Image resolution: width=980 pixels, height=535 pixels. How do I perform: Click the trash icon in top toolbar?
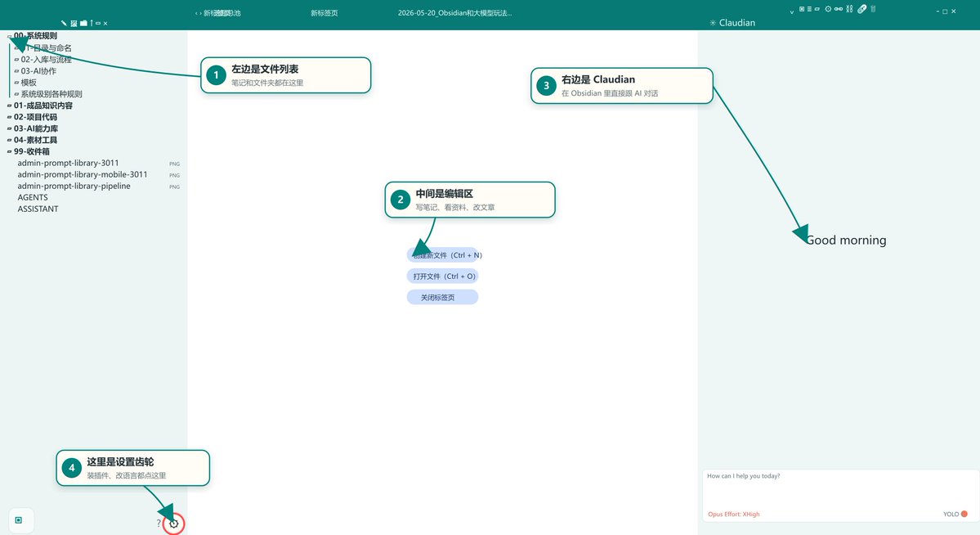pyautogui.click(x=873, y=9)
